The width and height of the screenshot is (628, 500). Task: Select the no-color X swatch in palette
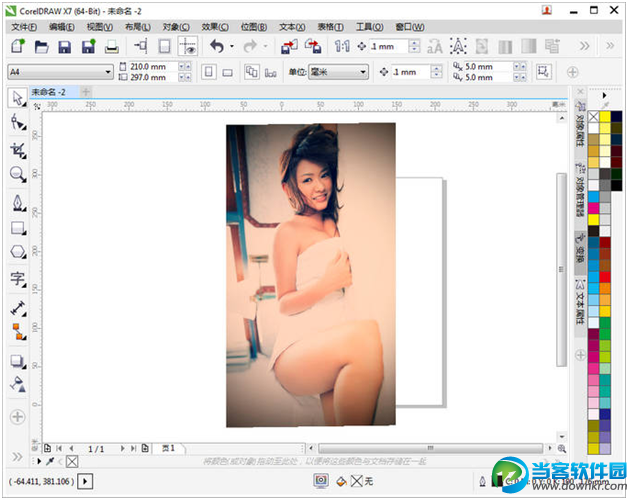click(x=593, y=117)
